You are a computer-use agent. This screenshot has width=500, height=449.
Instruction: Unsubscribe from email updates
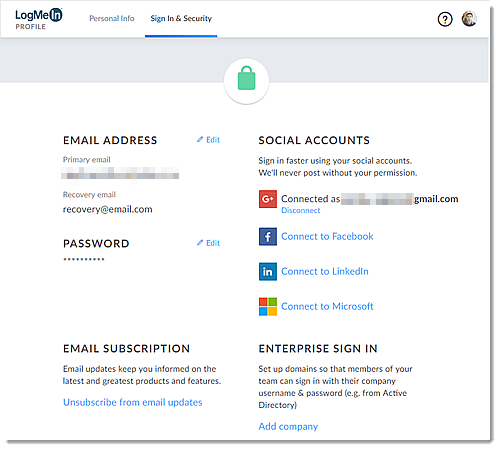pyautogui.click(x=133, y=402)
